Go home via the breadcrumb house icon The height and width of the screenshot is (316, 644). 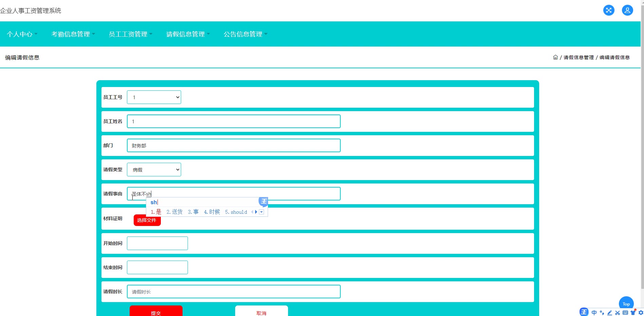(555, 57)
